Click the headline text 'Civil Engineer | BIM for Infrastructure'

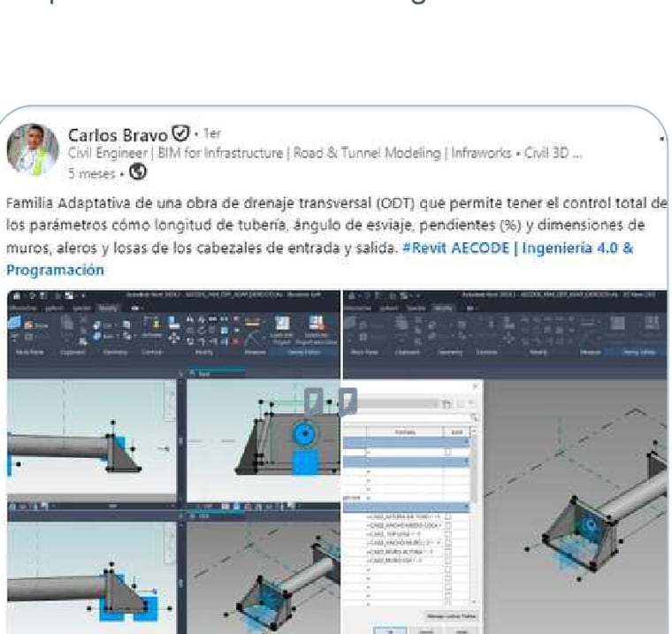(x=175, y=153)
